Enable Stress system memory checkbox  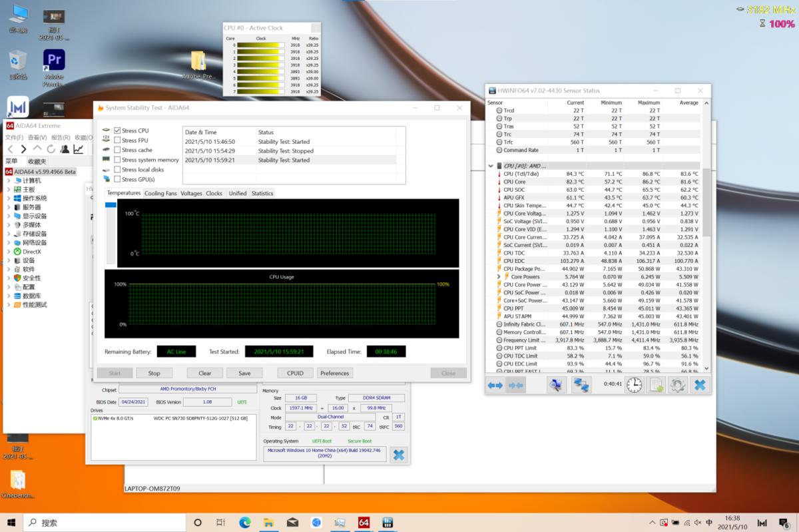[x=117, y=160]
